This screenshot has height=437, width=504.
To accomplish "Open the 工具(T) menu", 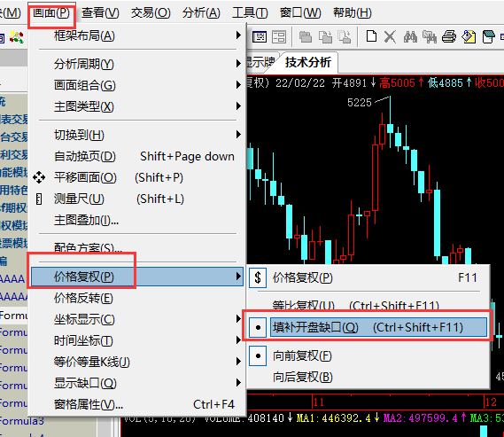I will coord(250,13).
